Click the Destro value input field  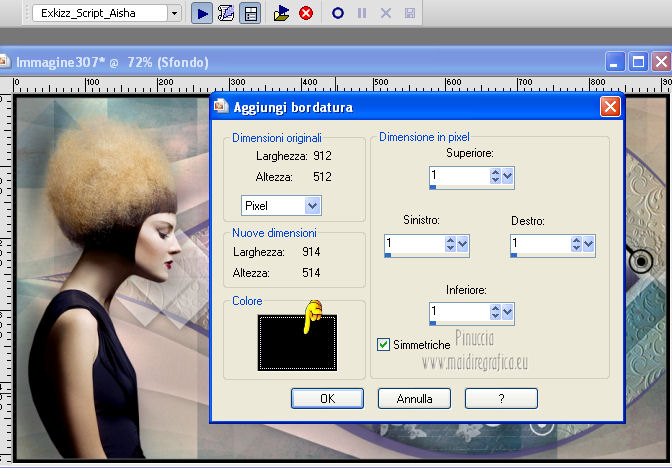pyautogui.click(x=540, y=244)
